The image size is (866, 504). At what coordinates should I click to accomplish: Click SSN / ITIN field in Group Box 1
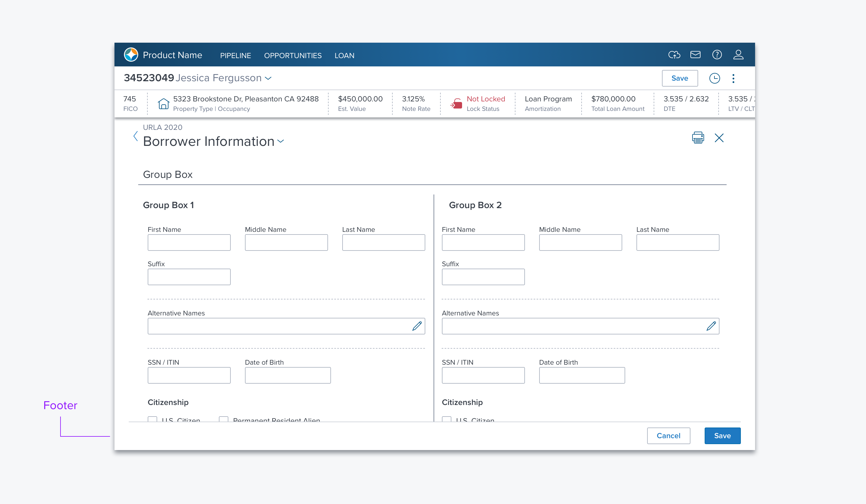pyautogui.click(x=189, y=375)
